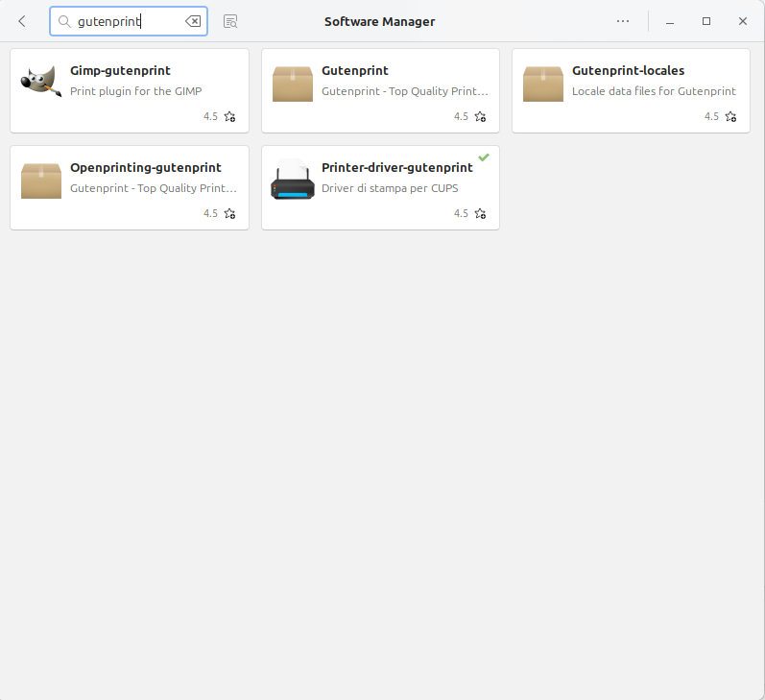
Task: Click the star rating icon on Openprinting-gutenprint
Action: 229,214
